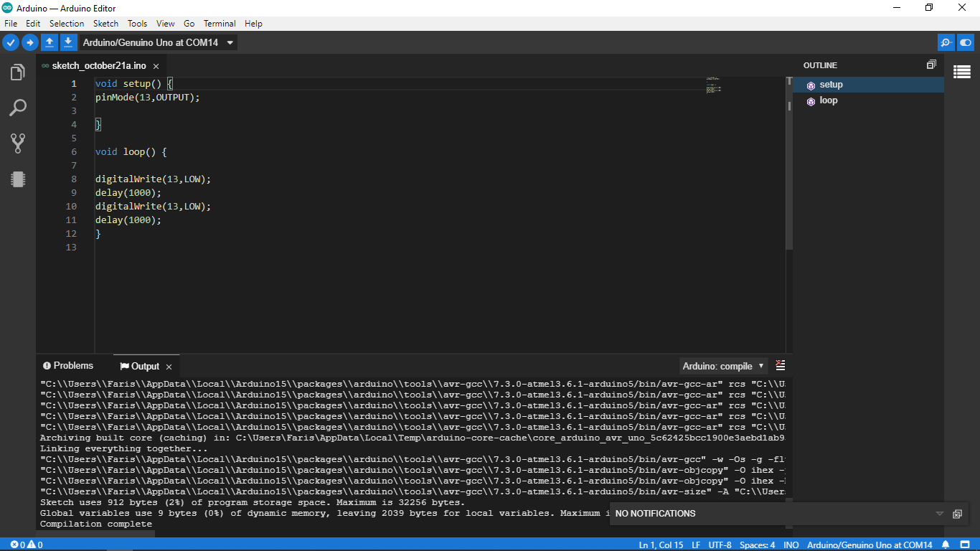Collapse all items in the Outline panel
Viewport: 980px width, 551px height.
click(x=931, y=65)
